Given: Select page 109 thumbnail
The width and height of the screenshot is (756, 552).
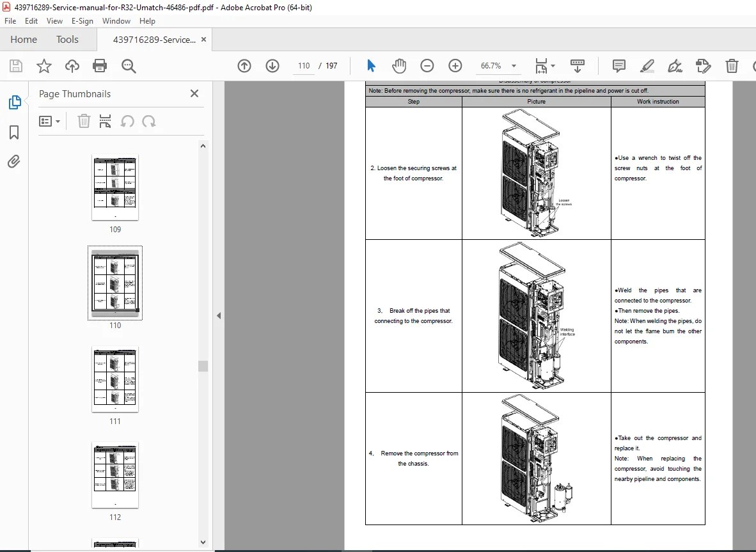Looking at the screenshot, I should click(x=115, y=187).
